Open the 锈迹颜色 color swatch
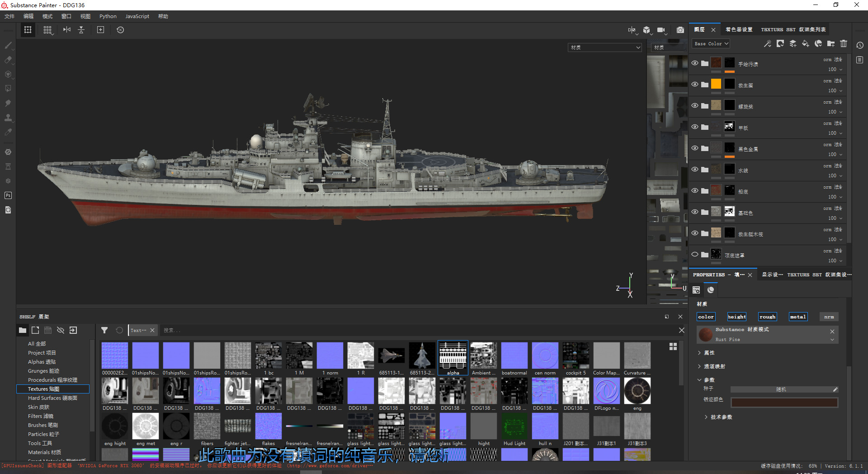This screenshot has height=474, width=868. [x=784, y=402]
